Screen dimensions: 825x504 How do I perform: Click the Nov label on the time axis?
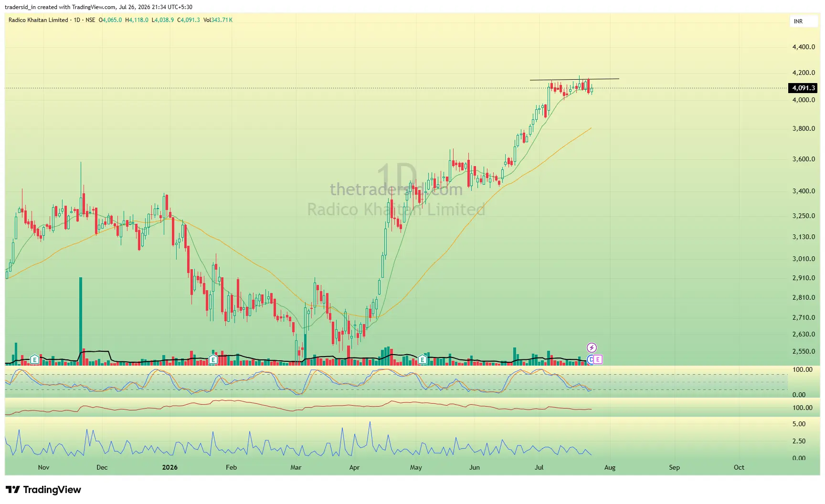43,467
